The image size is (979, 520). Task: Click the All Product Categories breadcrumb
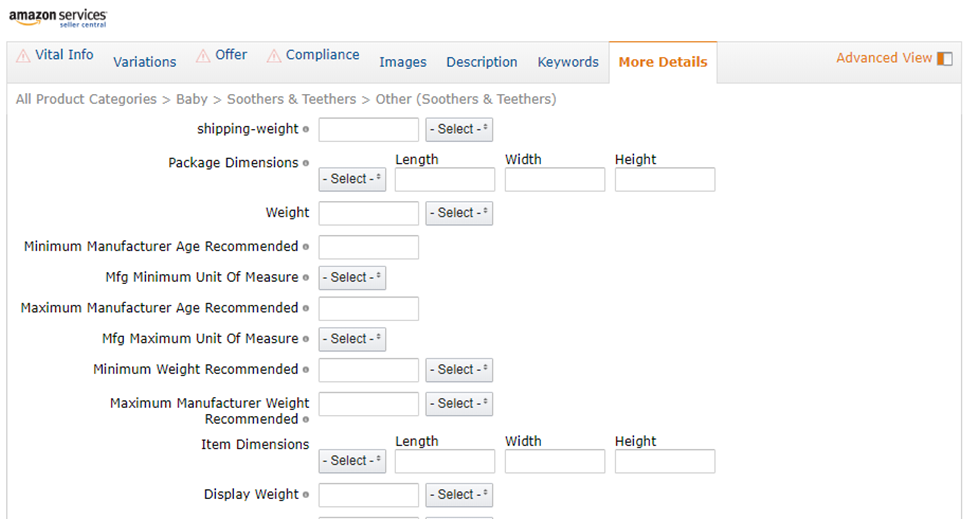(x=86, y=99)
